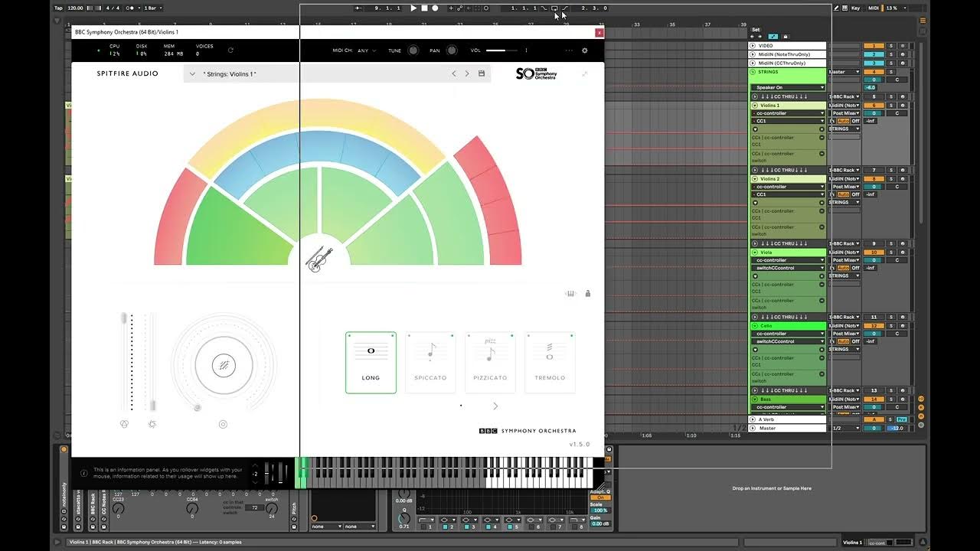Click the violin instrument icon at arch center
The width and height of the screenshot is (980, 551).
point(319,259)
